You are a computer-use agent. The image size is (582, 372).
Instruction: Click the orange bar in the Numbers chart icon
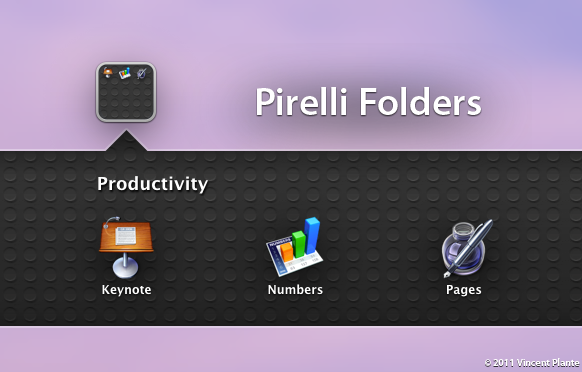coord(287,251)
